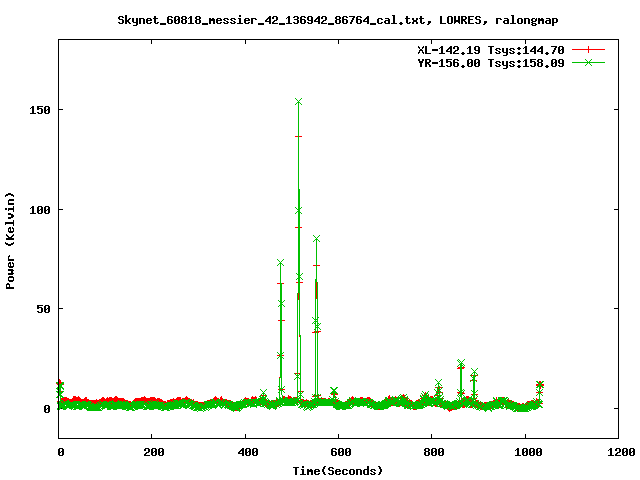Select the YR-156.00 Tsys:158.09 legend entry
Screen dimensions: 640x480
pyautogui.click(x=491, y=63)
